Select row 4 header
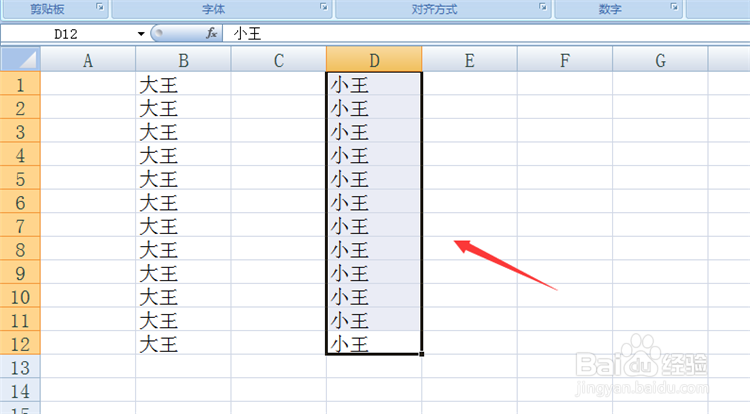The width and height of the screenshot is (750, 414). [x=20, y=155]
